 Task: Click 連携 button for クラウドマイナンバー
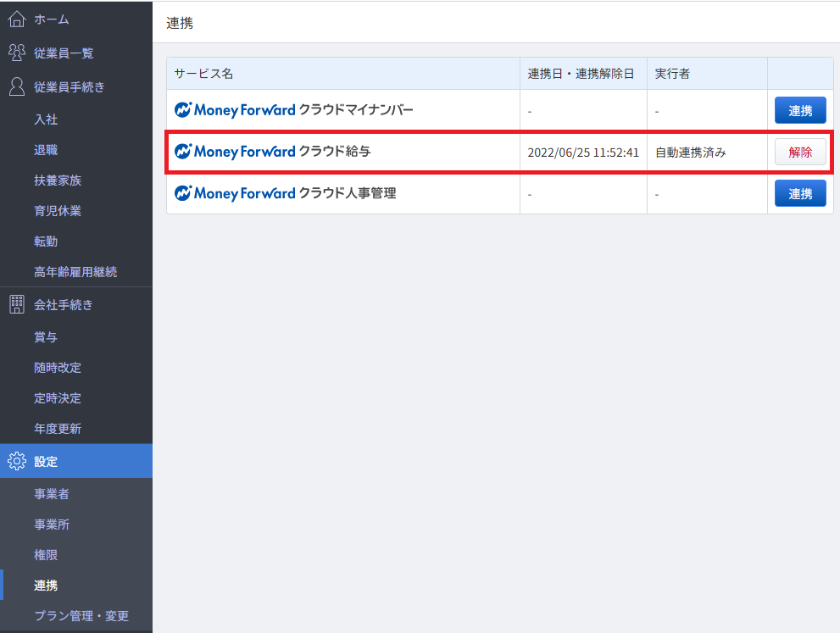coord(800,110)
